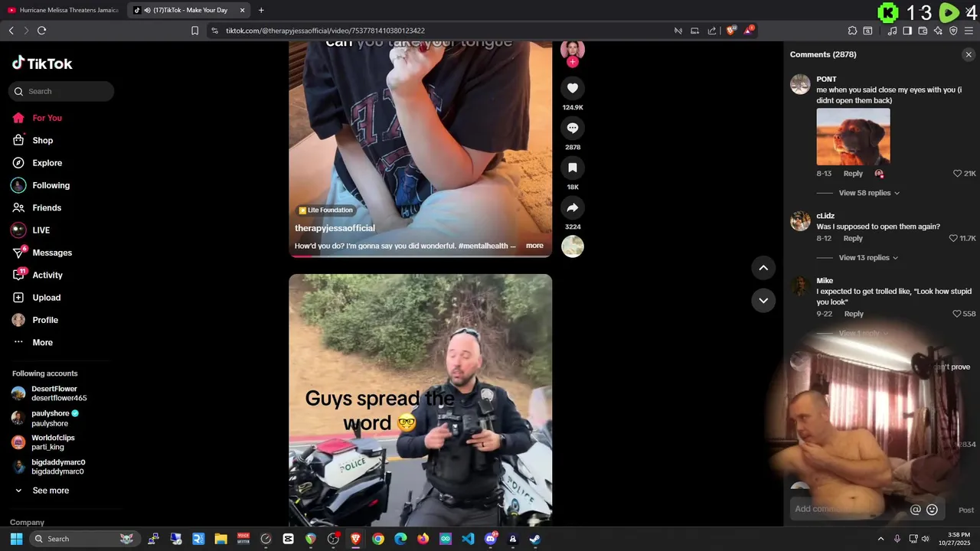Reply to Mike's comment

(x=854, y=314)
